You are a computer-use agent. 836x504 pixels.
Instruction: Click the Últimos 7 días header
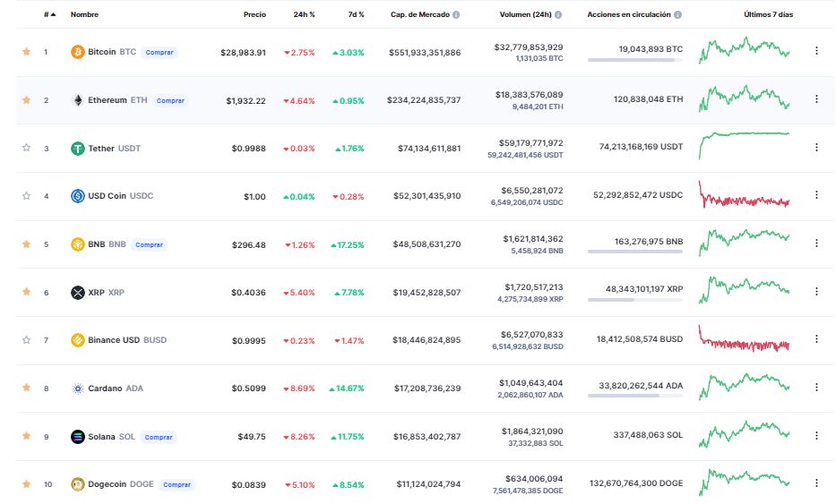tap(768, 14)
